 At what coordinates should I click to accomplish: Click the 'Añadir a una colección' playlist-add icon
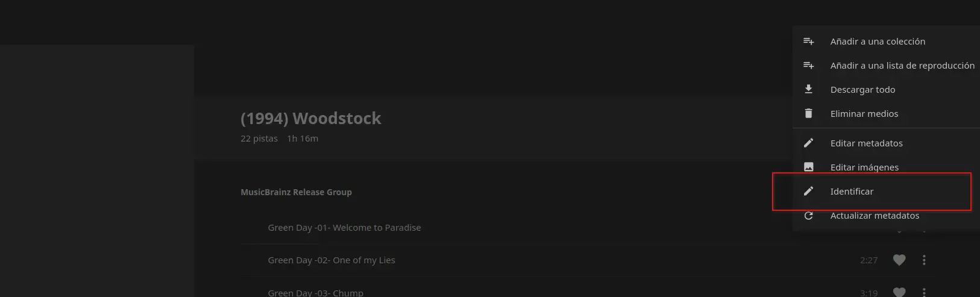(809, 42)
